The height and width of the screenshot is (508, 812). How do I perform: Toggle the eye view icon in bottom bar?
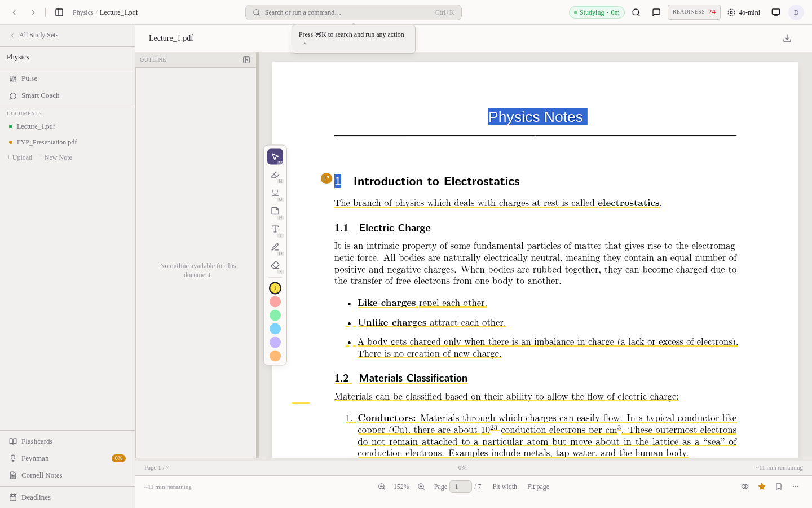click(x=745, y=487)
